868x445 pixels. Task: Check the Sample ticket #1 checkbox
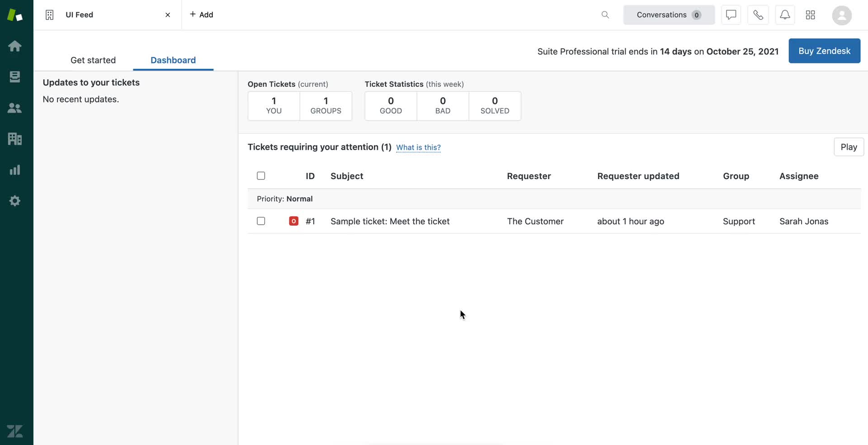261,221
